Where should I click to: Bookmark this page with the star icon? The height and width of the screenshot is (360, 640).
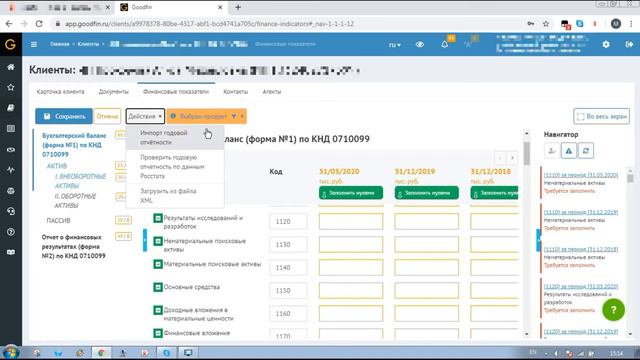(x=546, y=24)
